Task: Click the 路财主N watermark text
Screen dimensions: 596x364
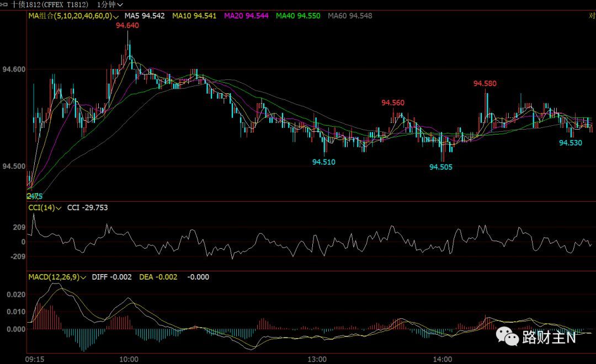Action: point(549,337)
